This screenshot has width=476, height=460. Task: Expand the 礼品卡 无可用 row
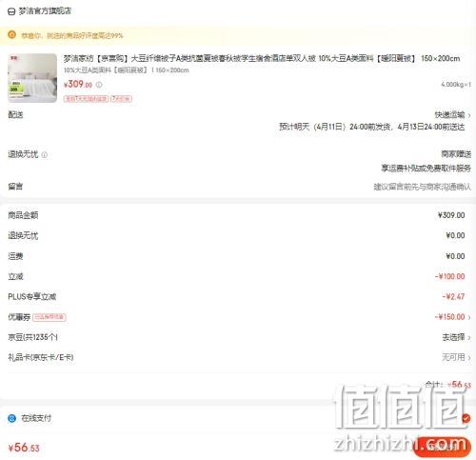(457, 357)
